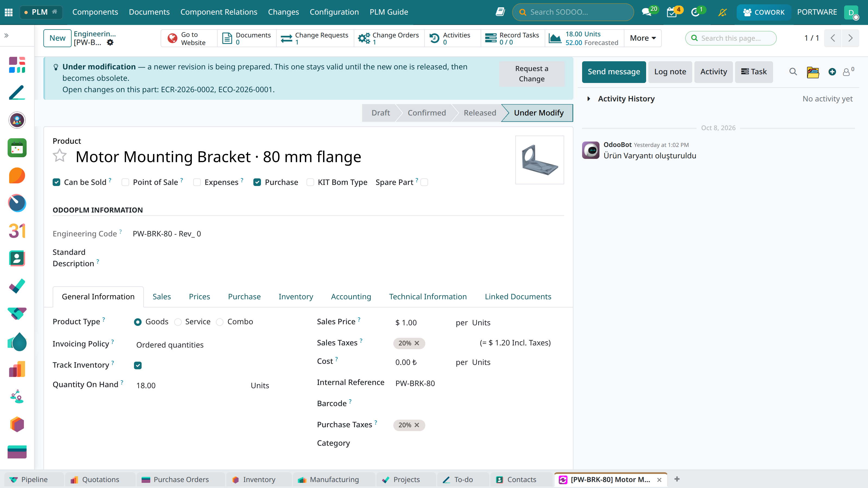Toggle the Purchase checkbox

[x=257, y=182]
